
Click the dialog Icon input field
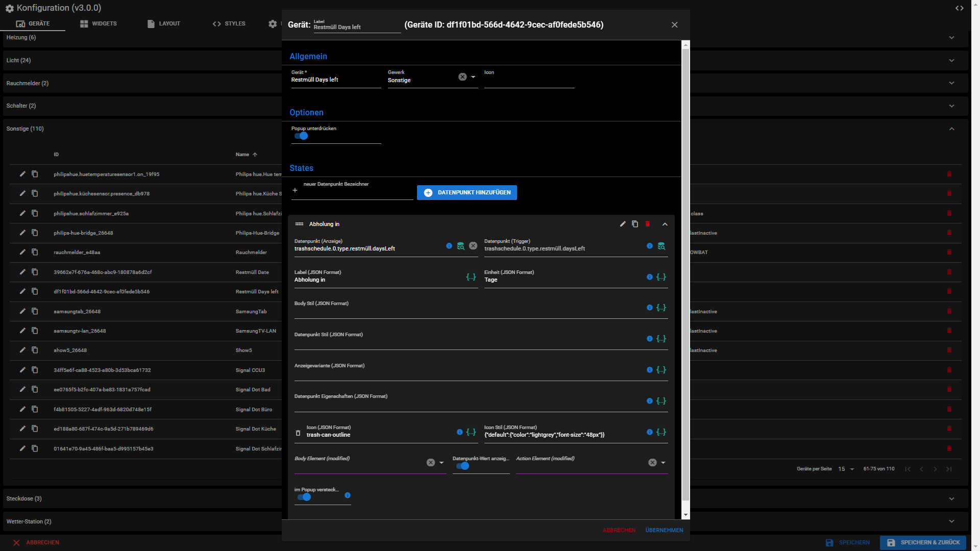tap(529, 80)
